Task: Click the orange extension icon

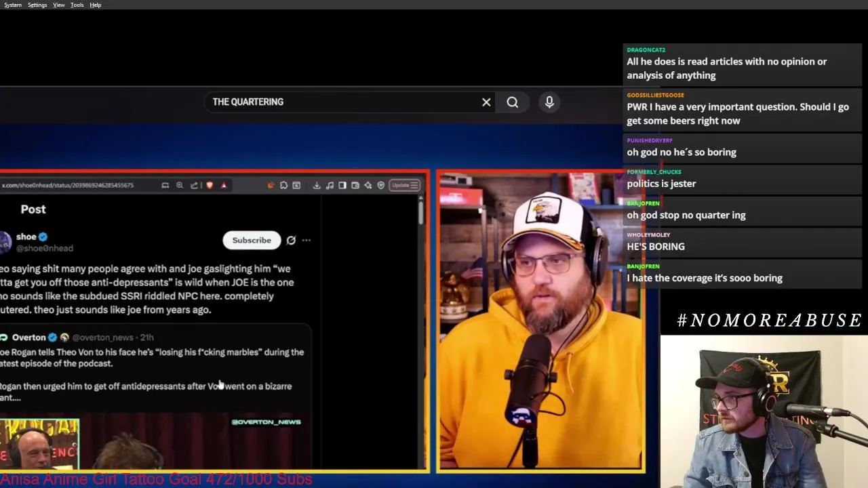Action: (x=271, y=185)
